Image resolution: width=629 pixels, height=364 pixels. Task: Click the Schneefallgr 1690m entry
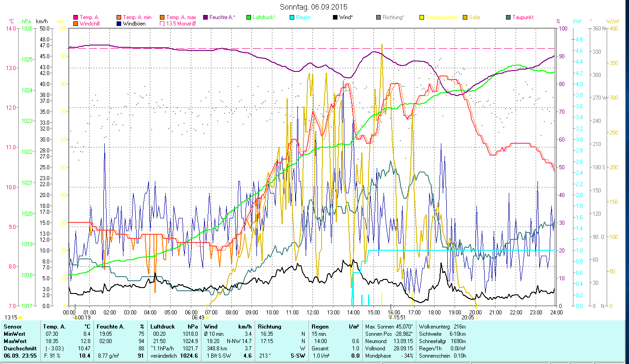pyautogui.click(x=442, y=341)
